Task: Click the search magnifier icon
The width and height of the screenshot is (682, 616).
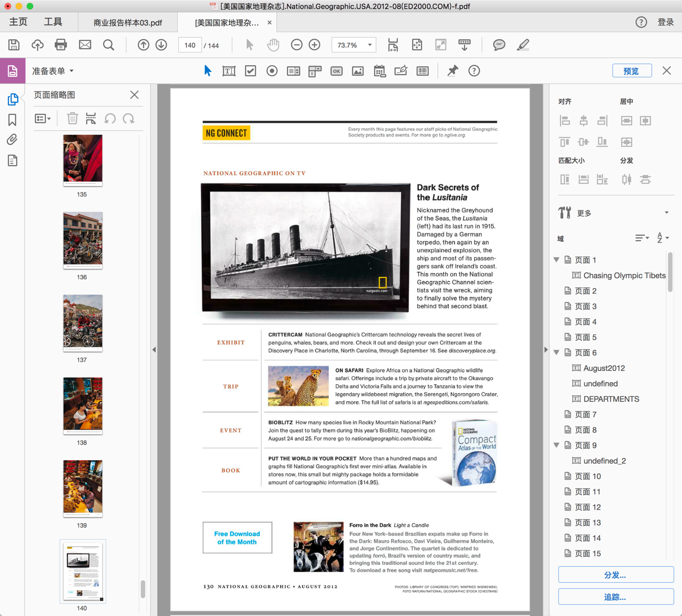Action: [109, 45]
